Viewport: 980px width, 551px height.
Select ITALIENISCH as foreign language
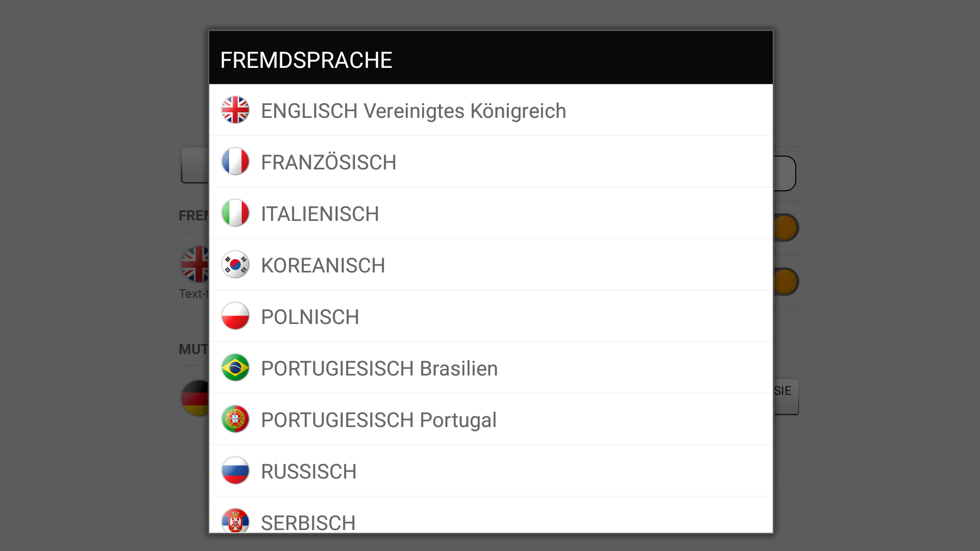point(320,214)
